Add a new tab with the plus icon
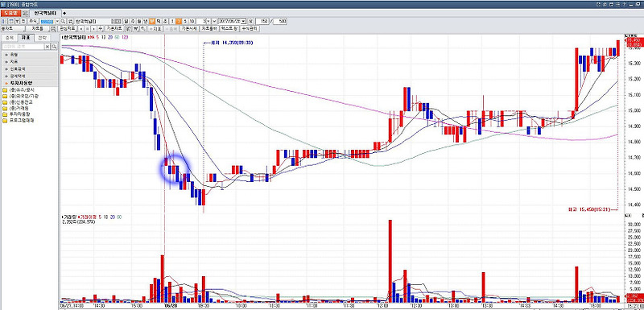The height and width of the screenshot is (310, 644). pos(64,13)
